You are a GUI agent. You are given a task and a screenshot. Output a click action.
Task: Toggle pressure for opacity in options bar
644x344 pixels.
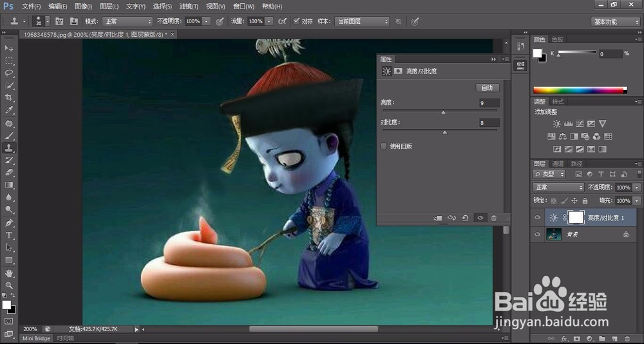point(220,21)
